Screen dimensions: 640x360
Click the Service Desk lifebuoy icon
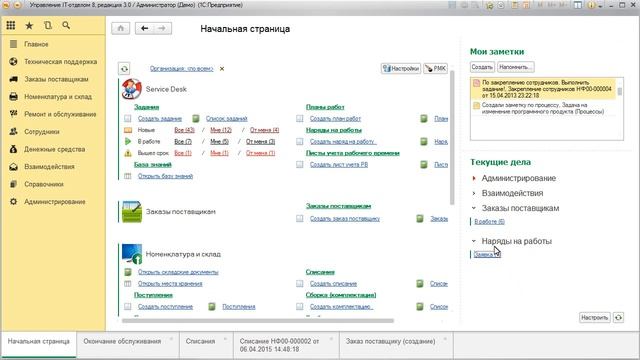pyautogui.click(x=131, y=89)
